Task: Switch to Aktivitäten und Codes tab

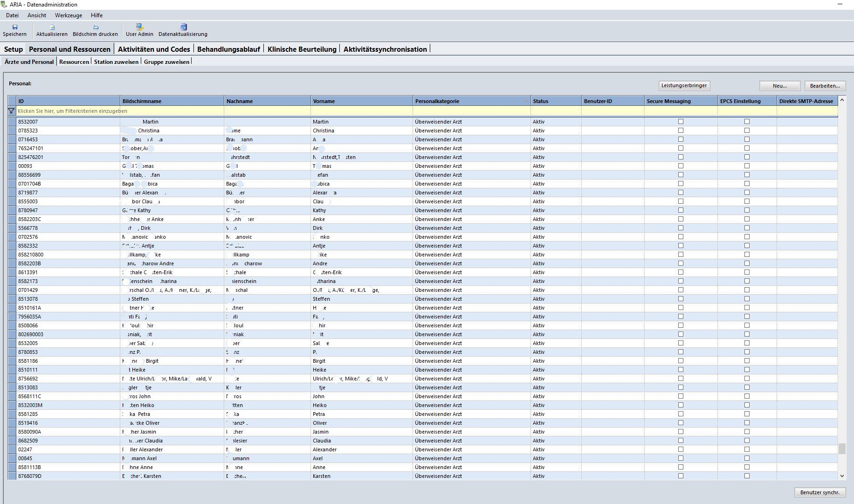Action: [x=154, y=49]
